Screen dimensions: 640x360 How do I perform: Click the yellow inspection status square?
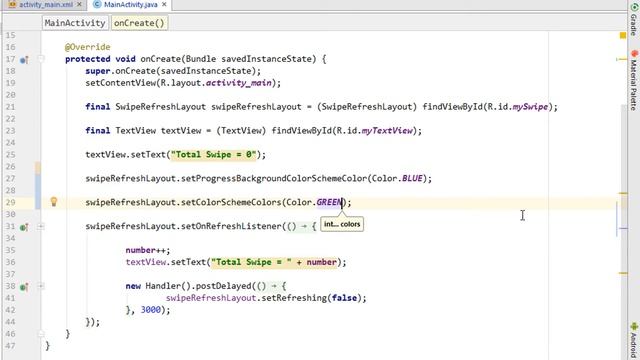pyautogui.click(x=623, y=36)
